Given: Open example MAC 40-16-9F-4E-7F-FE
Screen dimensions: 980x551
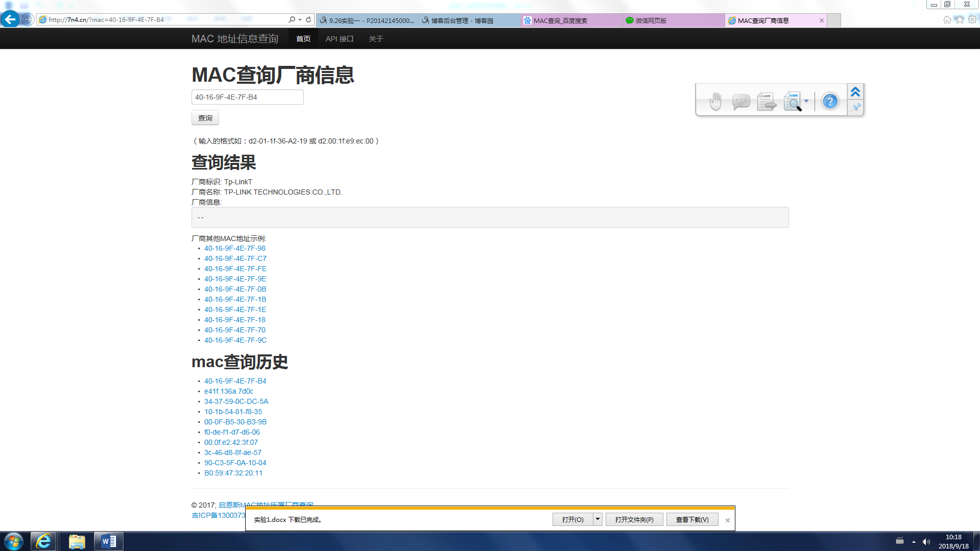Looking at the screenshot, I should (235, 269).
